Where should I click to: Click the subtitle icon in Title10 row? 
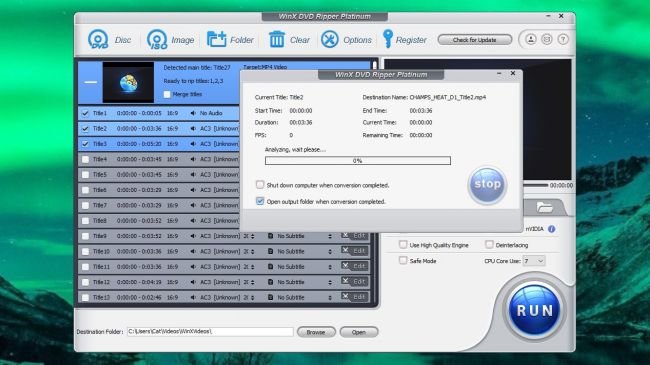[270, 251]
